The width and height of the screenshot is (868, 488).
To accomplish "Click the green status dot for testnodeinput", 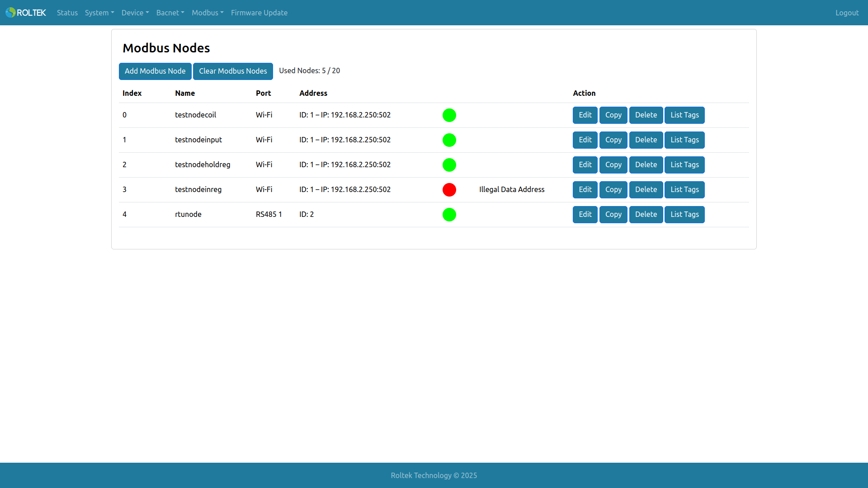I will (x=449, y=140).
